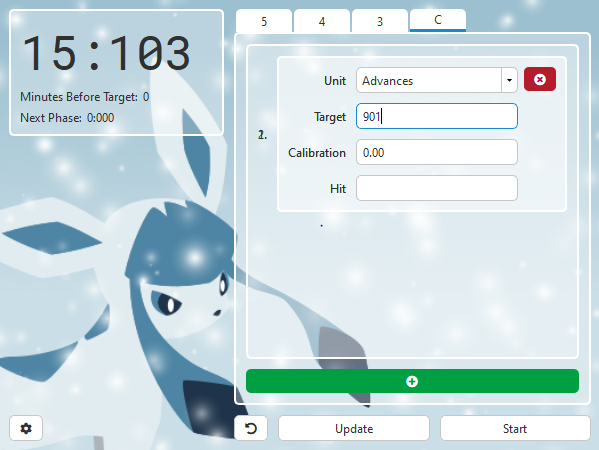Open the settings gear icon
Viewport: 599px width, 450px height.
pos(26,428)
